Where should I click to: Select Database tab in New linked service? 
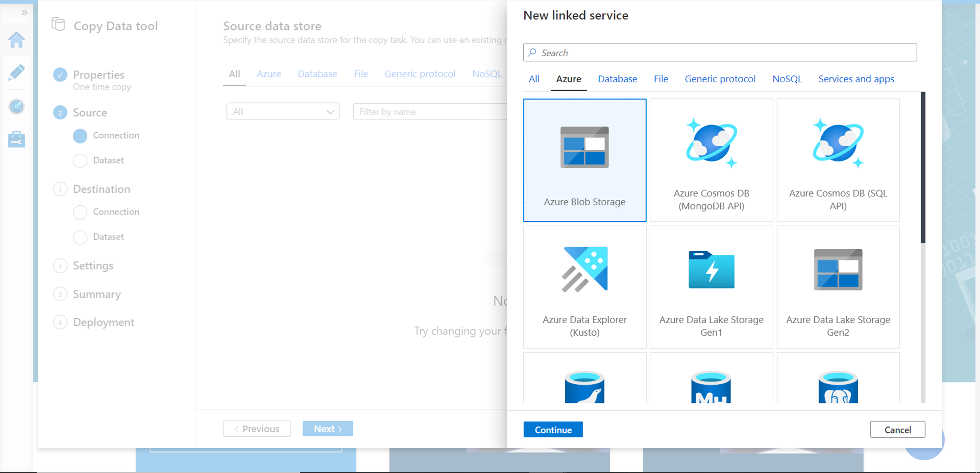pos(617,79)
